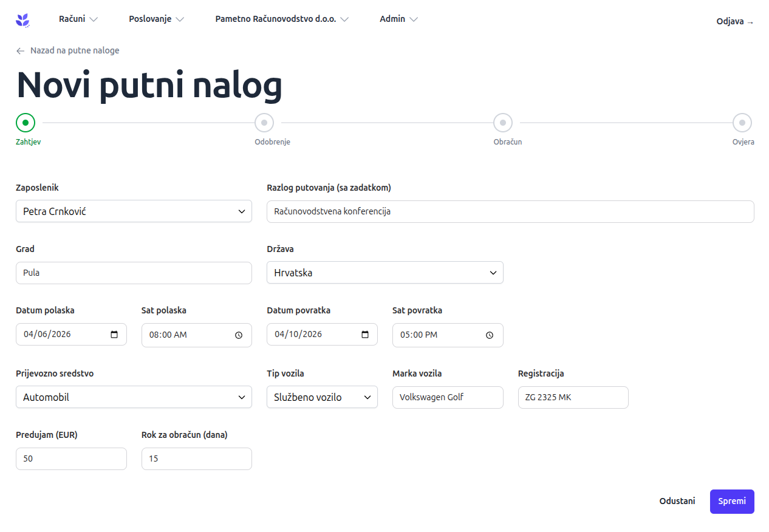This screenshot has width=769, height=532.
Task: Click the app logo leaf icon
Action: pos(22,19)
